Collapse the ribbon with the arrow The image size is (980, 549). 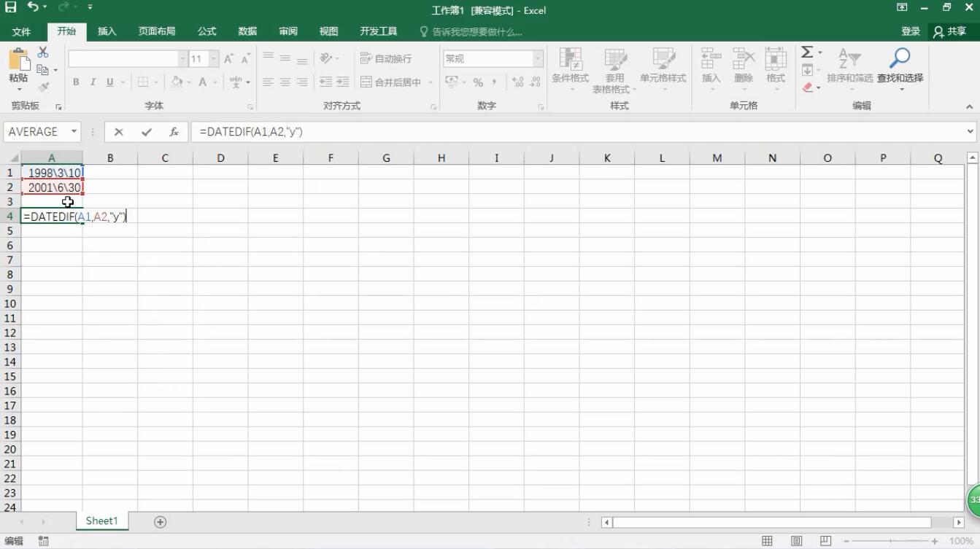point(970,106)
